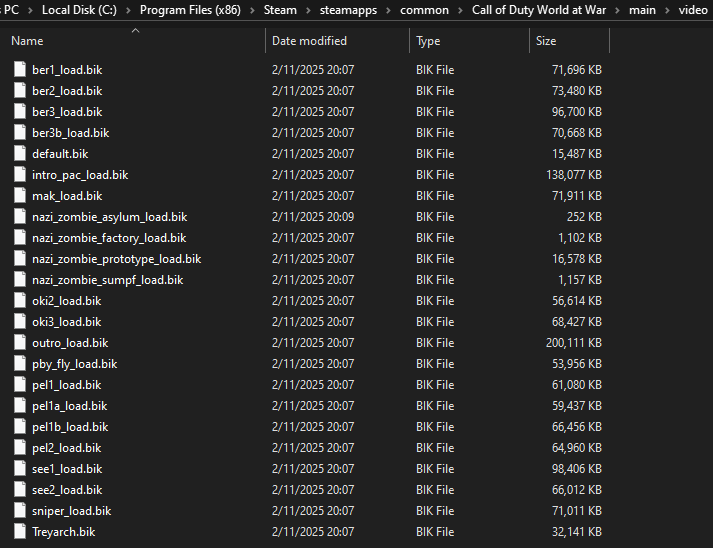Image resolution: width=713 pixels, height=548 pixels.
Task: Click the 32,141 KB size cell
Action: 577,532
